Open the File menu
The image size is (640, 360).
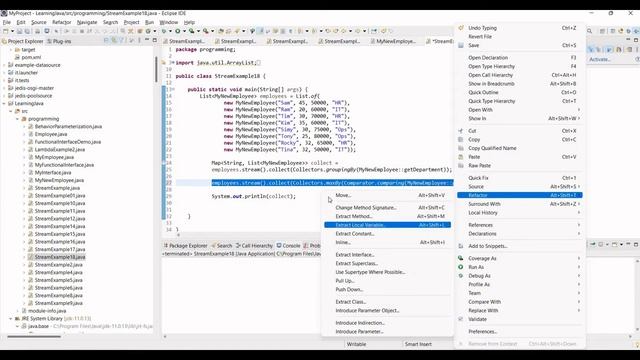click(7, 22)
